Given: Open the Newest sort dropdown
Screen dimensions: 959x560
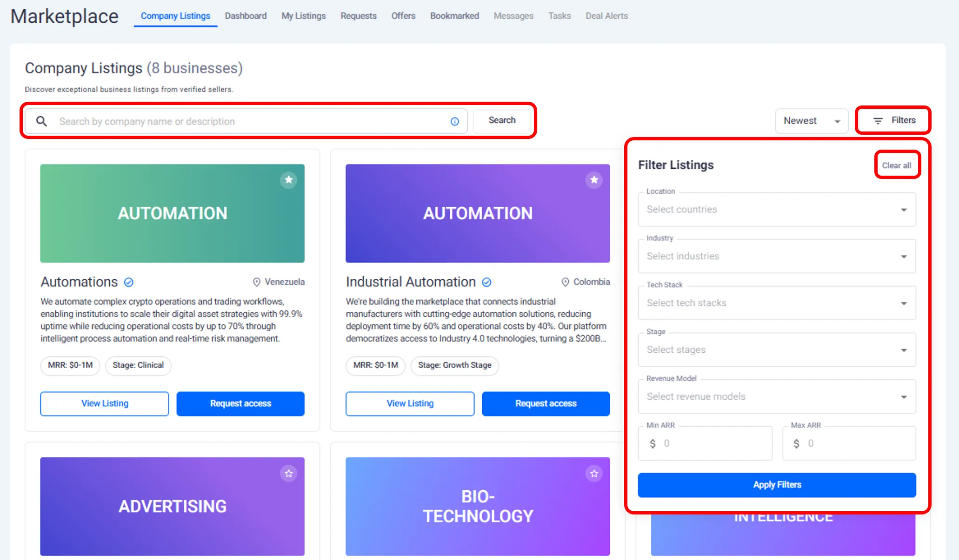Looking at the screenshot, I should click(x=812, y=121).
